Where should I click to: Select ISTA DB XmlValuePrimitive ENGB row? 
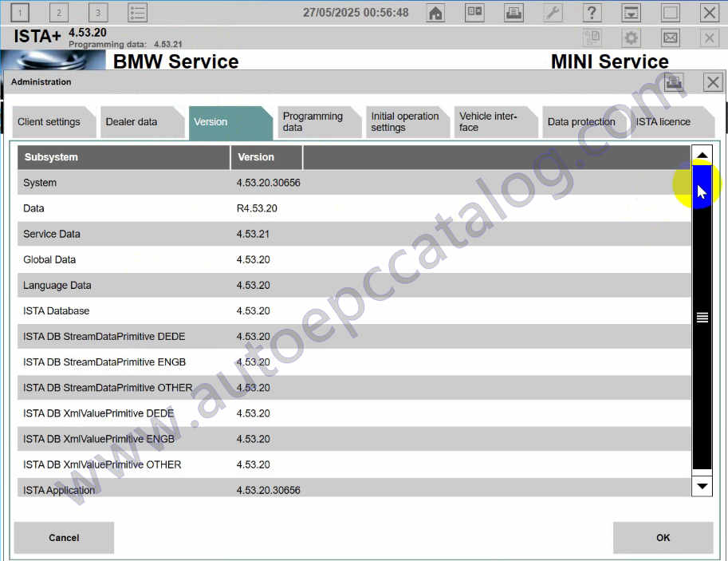click(354, 439)
